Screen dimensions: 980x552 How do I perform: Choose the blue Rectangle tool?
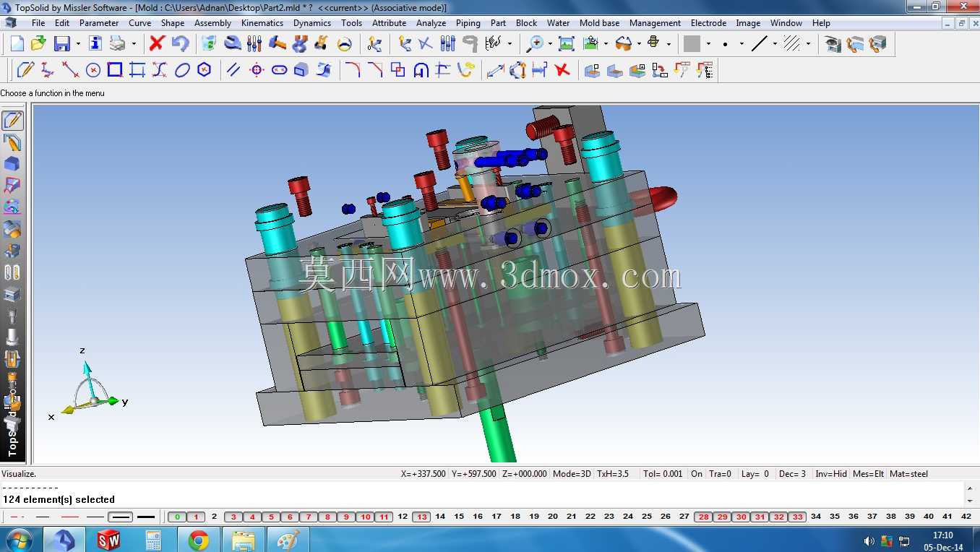pos(115,70)
